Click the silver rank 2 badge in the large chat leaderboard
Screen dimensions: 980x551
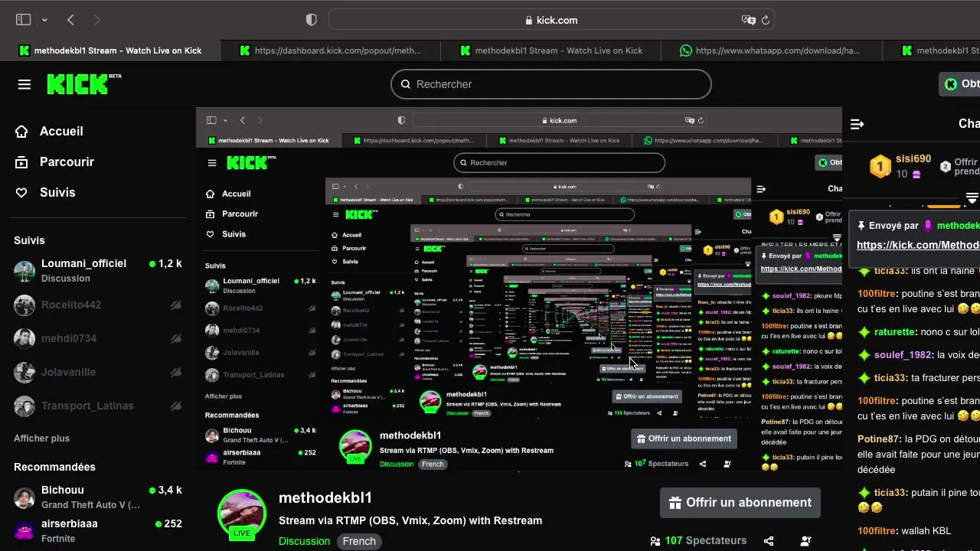[946, 166]
